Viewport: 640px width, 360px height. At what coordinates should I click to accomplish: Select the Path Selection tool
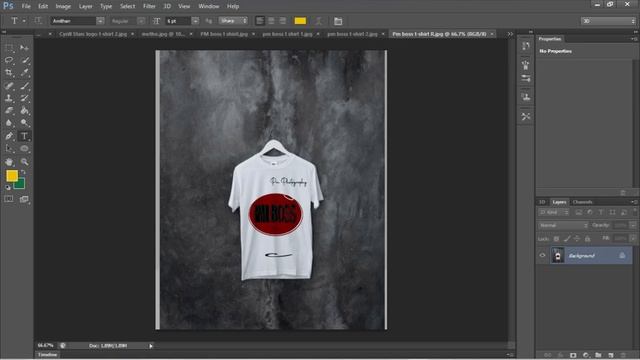[x=9, y=149]
